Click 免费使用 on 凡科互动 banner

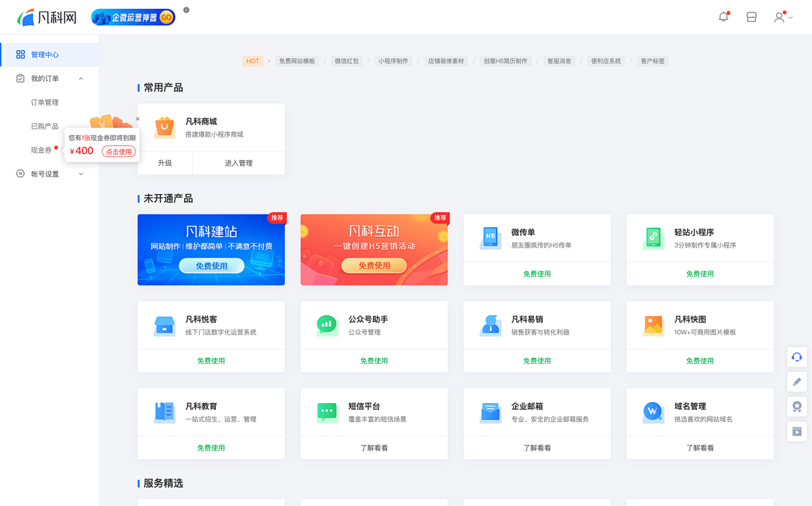[x=375, y=266]
